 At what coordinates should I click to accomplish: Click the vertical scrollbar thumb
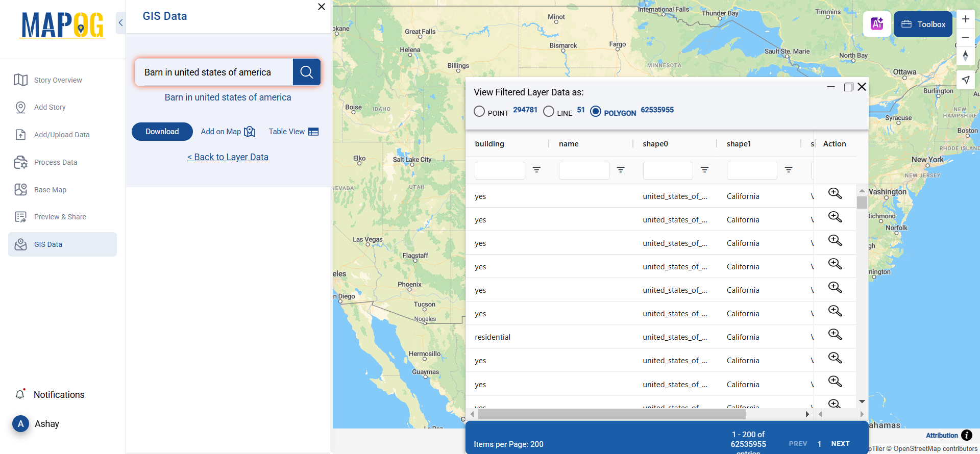click(862, 203)
